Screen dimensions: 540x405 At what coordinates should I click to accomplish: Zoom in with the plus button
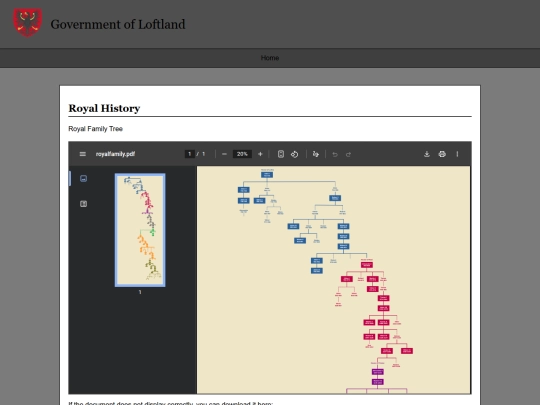(x=260, y=154)
